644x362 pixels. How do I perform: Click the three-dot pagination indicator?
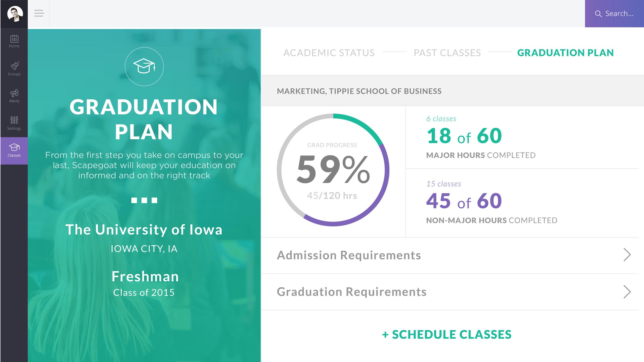[x=144, y=200]
